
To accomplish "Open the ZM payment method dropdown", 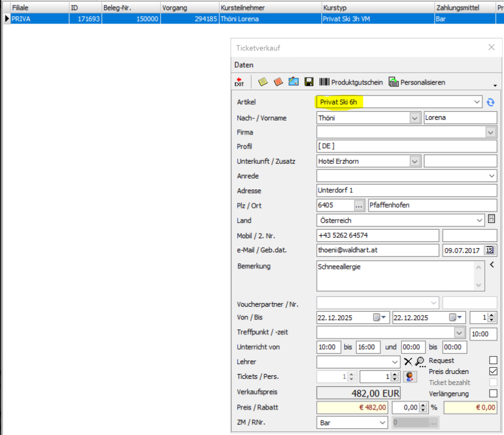I will [x=382, y=422].
